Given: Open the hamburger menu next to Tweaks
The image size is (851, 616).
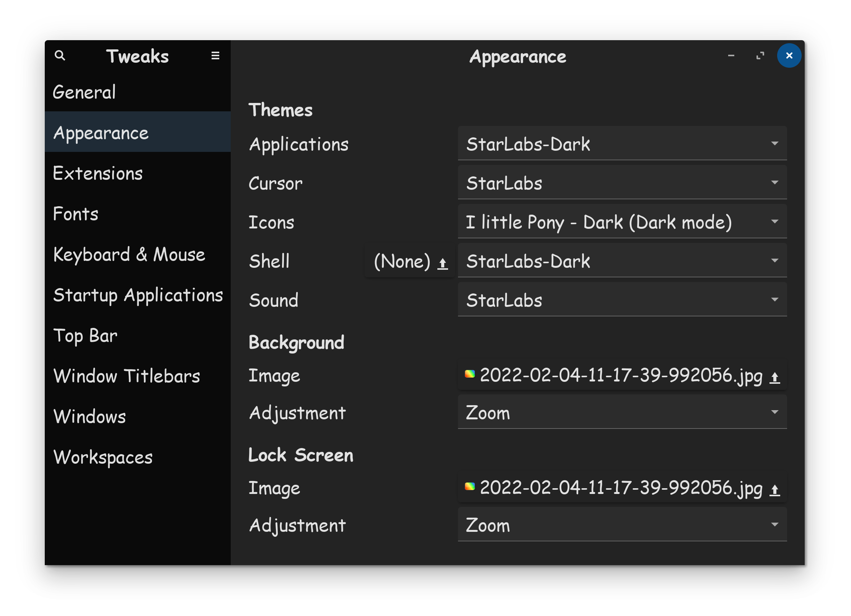Looking at the screenshot, I should click(x=215, y=56).
